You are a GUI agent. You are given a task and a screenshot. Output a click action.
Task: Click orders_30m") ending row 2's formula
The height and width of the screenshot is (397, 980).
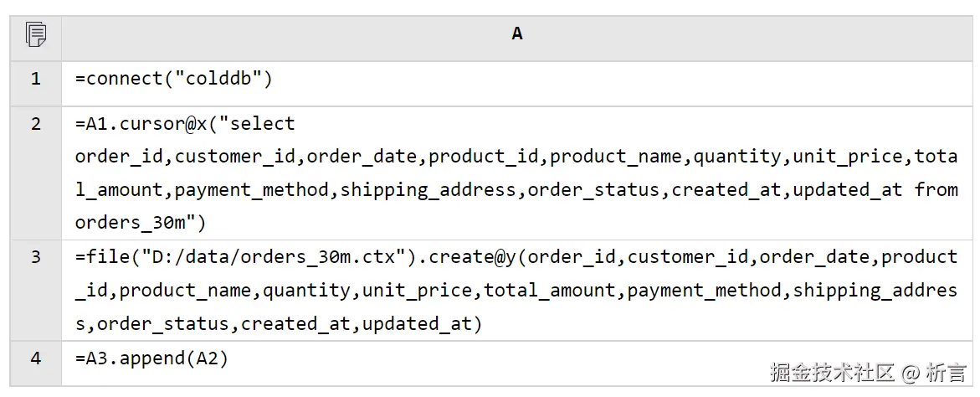click(x=141, y=223)
